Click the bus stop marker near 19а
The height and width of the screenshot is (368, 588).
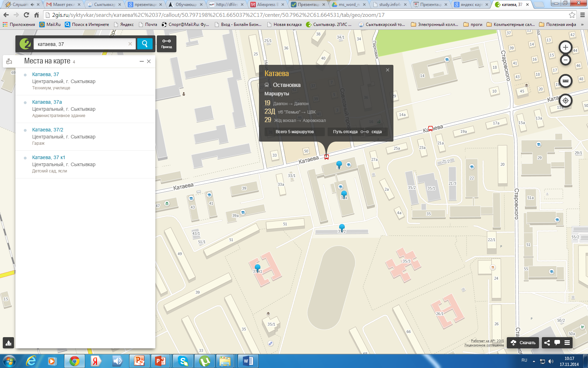tap(430, 129)
